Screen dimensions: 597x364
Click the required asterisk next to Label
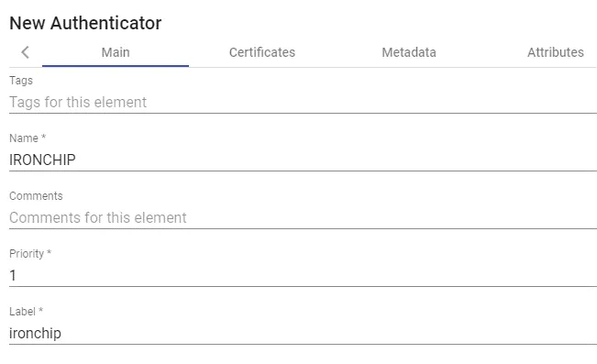(40, 310)
